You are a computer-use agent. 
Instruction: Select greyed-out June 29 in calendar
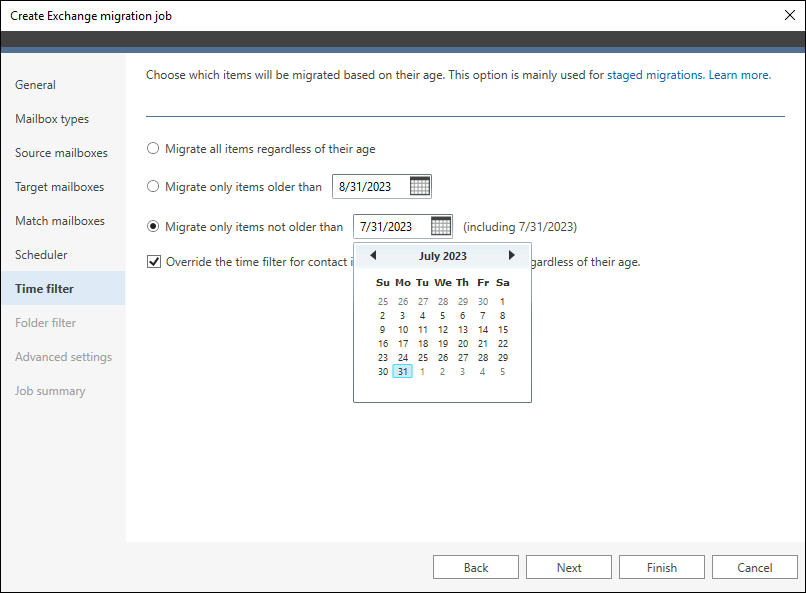pyautogui.click(x=463, y=302)
